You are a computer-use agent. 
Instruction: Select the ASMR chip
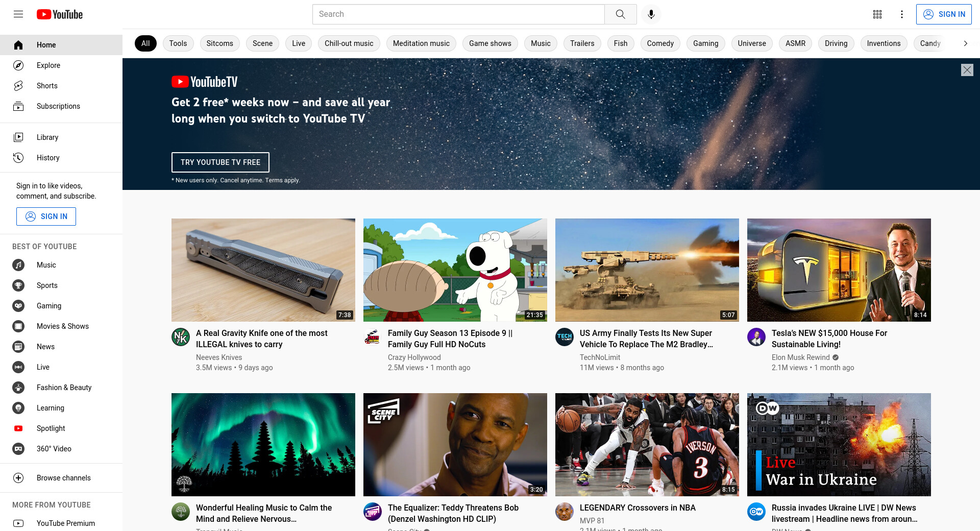[x=795, y=43]
